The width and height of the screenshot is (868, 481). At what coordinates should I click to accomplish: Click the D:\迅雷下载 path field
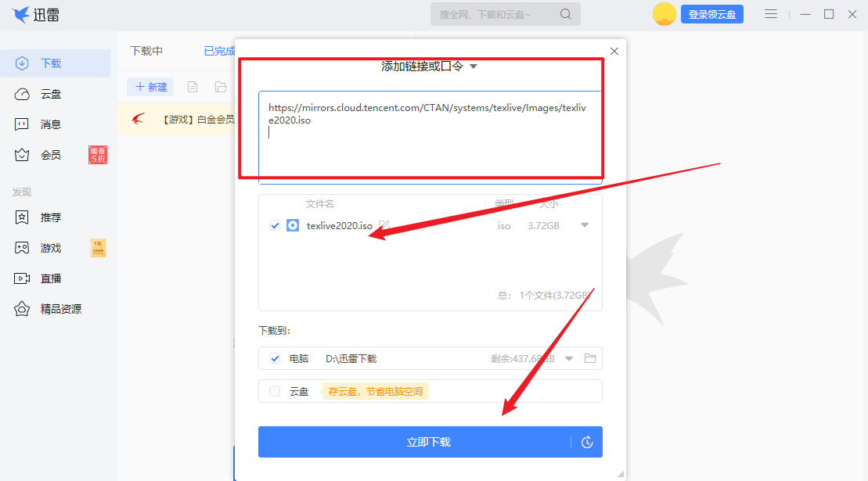(351, 359)
